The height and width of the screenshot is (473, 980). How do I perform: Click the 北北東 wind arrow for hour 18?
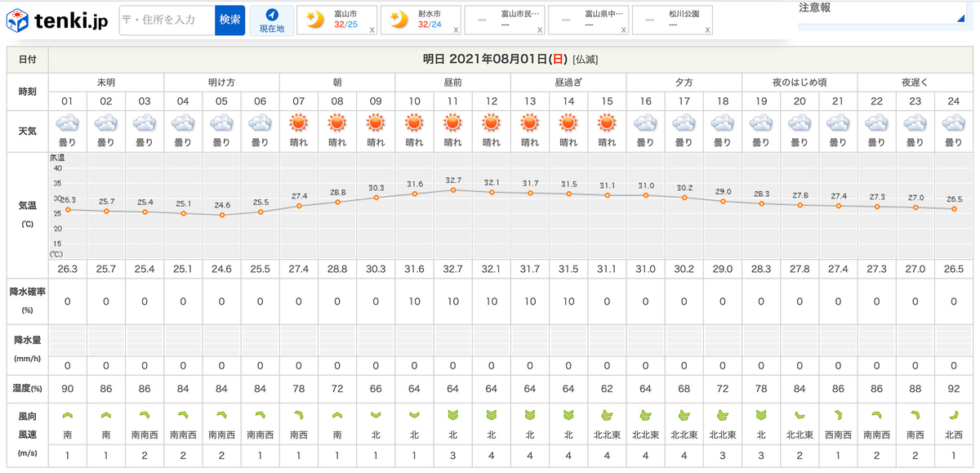(722, 415)
